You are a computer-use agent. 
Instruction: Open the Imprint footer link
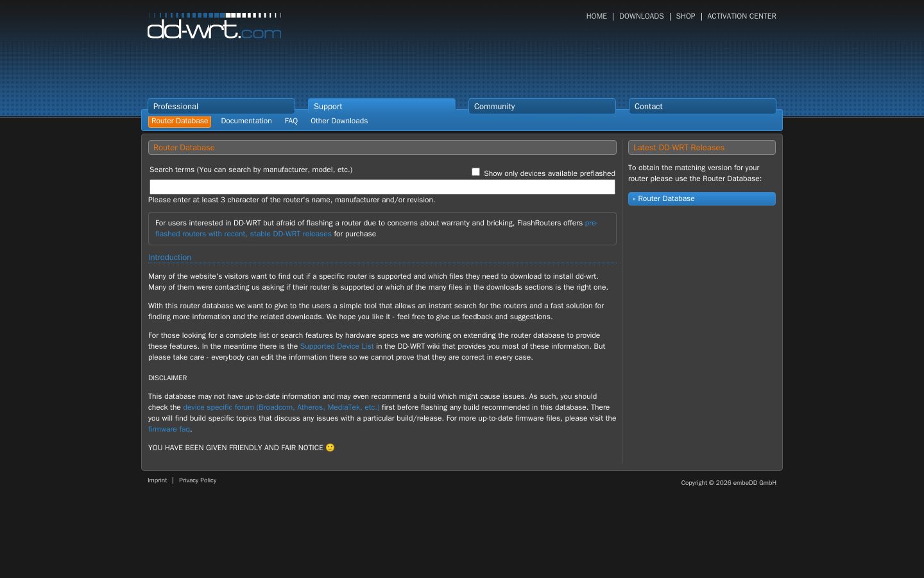pyautogui.click(x=157, y=480)
